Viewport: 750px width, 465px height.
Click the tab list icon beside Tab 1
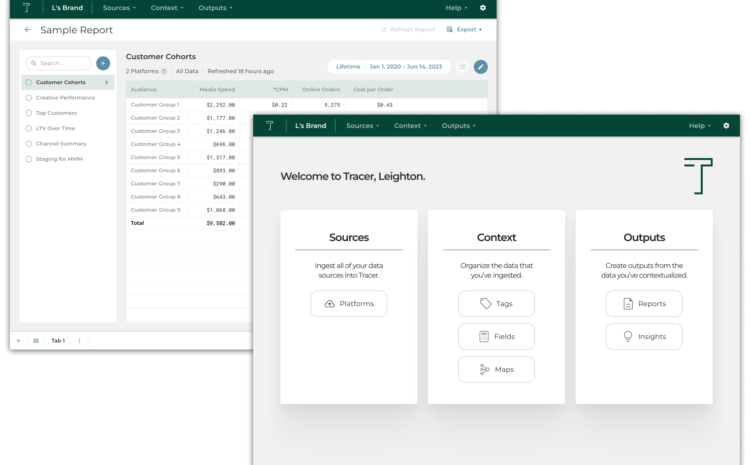coord(36,341)
